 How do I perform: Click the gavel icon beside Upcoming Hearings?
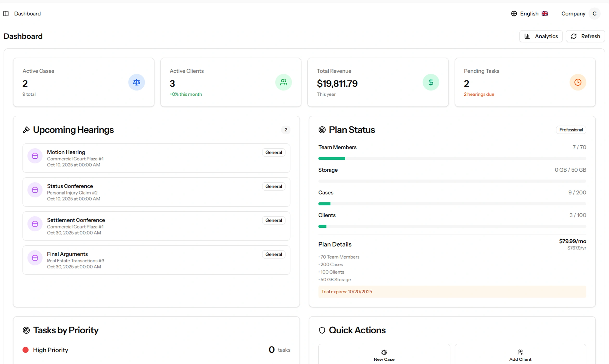26,130
